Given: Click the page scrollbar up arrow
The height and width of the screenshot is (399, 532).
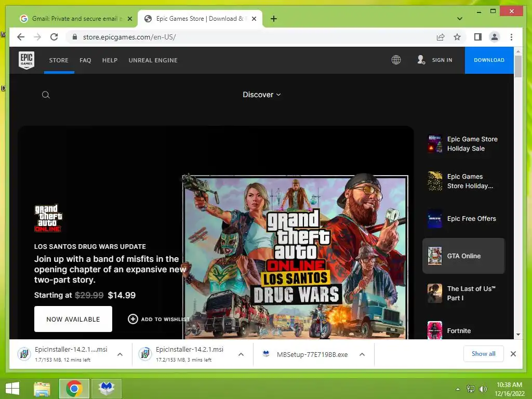Looking at the screenshot, I should coord(518,51).
